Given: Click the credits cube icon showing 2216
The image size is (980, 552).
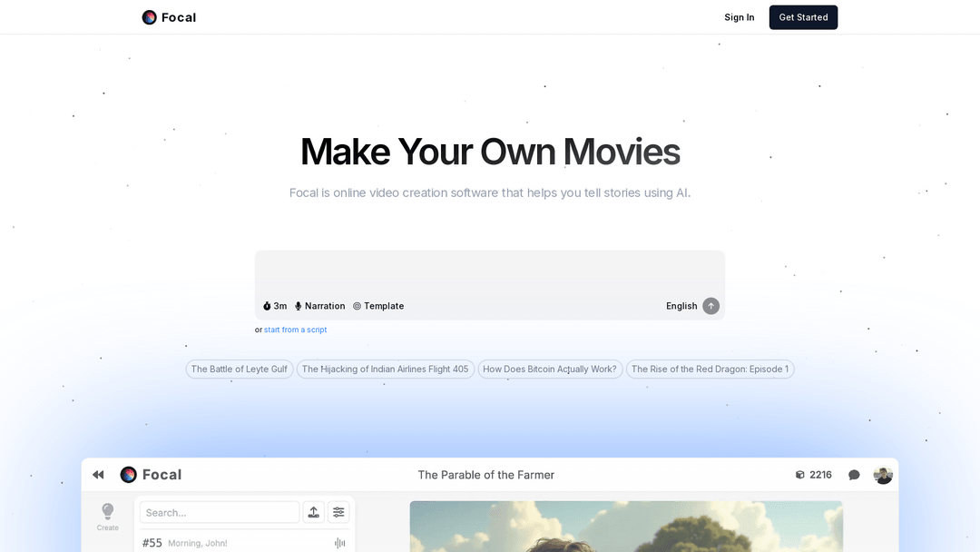Looking at the screenshot, I should [800, 475].
